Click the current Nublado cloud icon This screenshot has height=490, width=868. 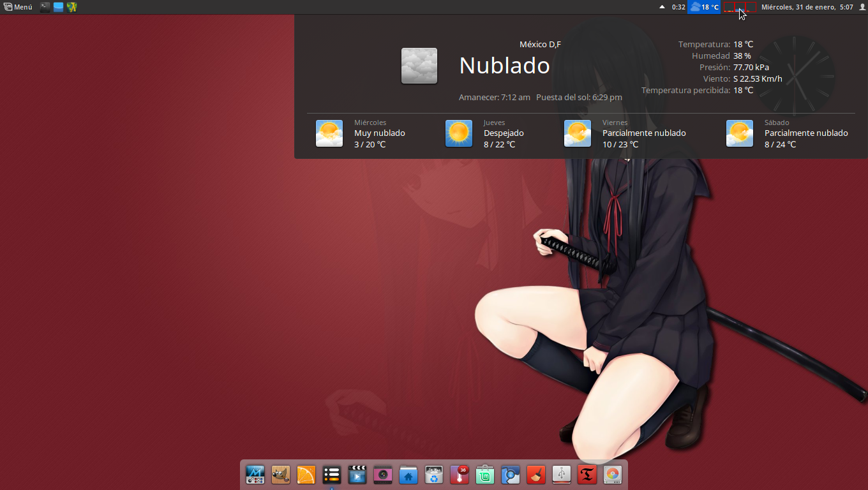click(419, 66)
